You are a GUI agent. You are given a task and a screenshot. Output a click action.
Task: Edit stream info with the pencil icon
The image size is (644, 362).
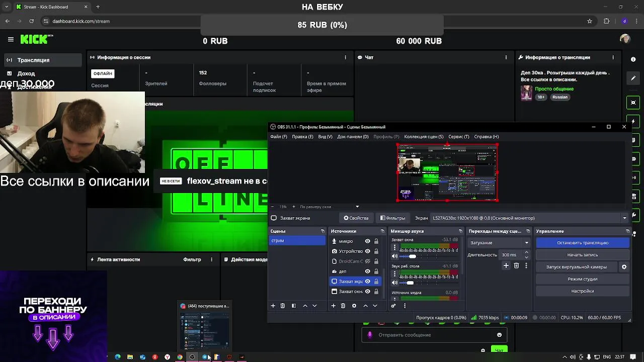tap(633, 78)
